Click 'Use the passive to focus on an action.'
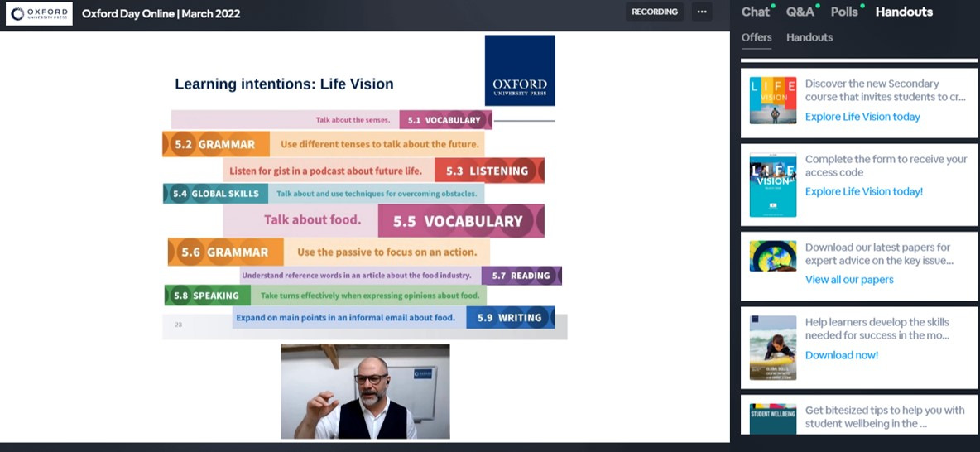 (x=387, y=252)
